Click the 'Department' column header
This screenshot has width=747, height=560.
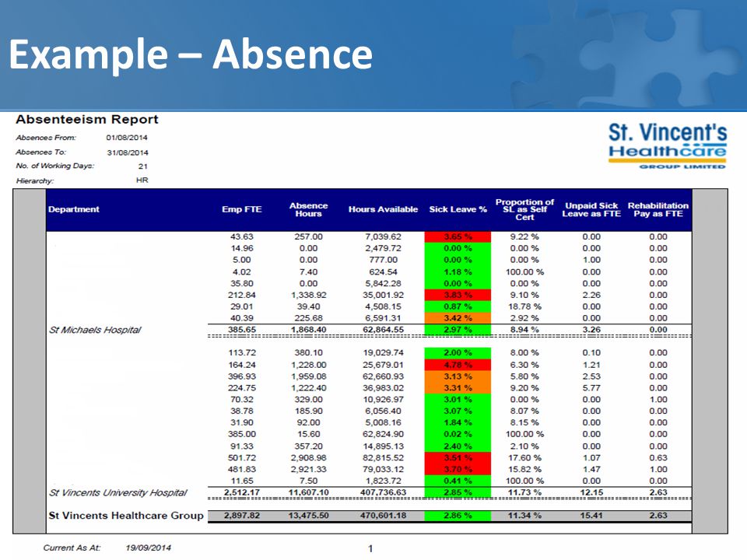coord(74,209)
